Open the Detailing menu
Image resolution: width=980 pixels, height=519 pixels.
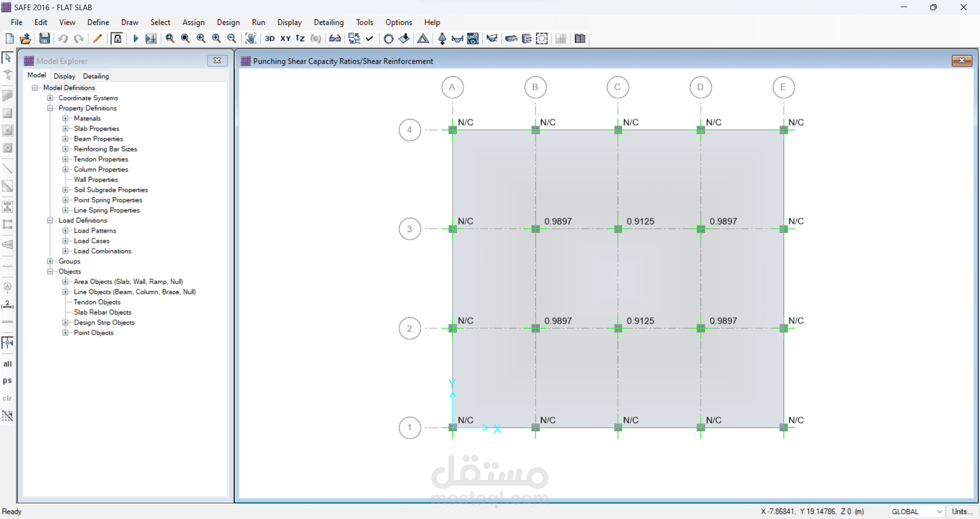coord(329,22)
